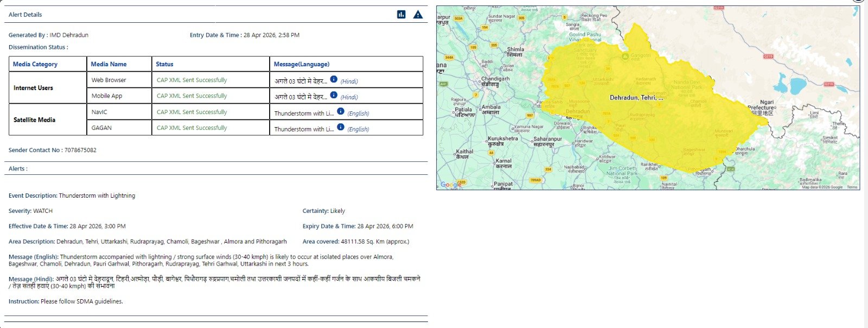
Task: Click the (Hindi) label in Web Browser row
Action: click(x=349, y=81)
